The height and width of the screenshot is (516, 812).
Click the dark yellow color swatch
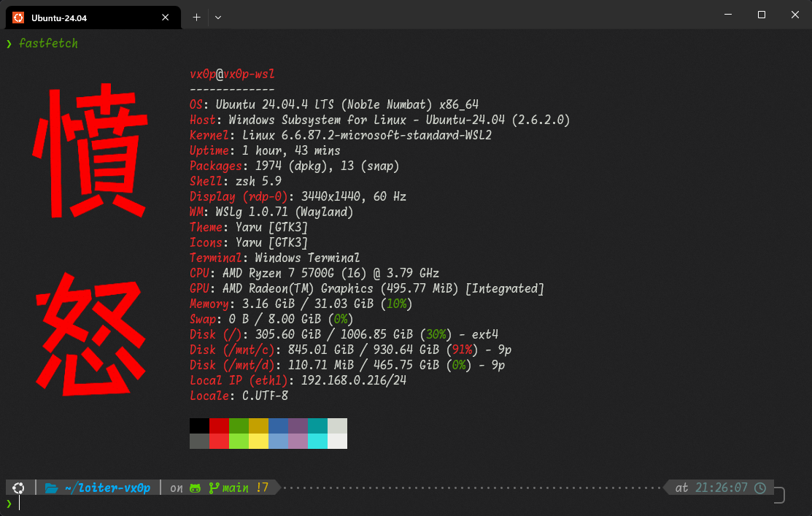point(258,425)
